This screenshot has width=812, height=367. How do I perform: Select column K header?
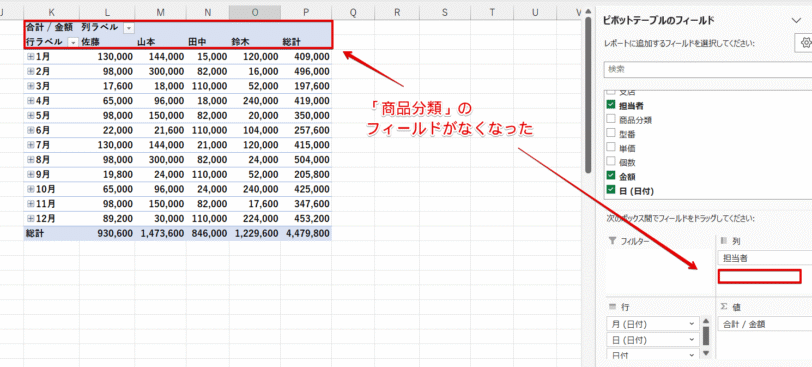[51, 13]
